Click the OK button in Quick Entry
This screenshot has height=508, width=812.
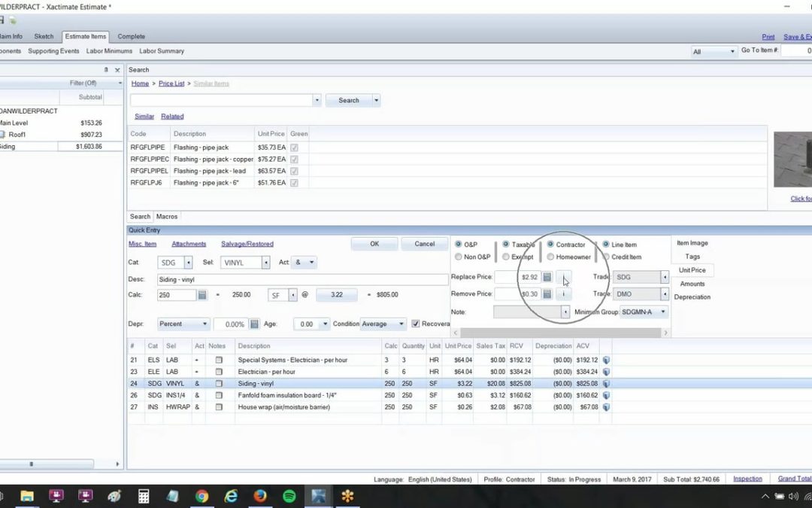click(x=374, y=244)
